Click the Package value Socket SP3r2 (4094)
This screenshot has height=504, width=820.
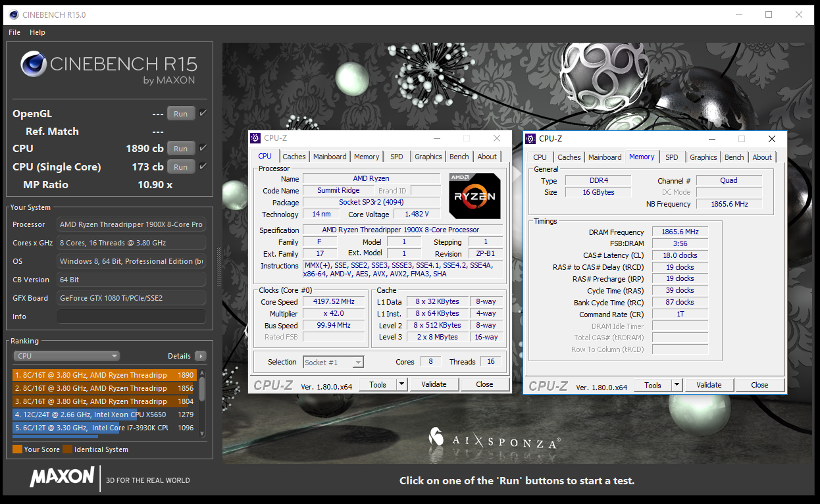click(x=371, y=203)
